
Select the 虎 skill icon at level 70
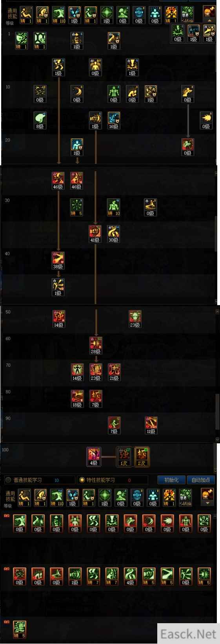coord(114,372)
